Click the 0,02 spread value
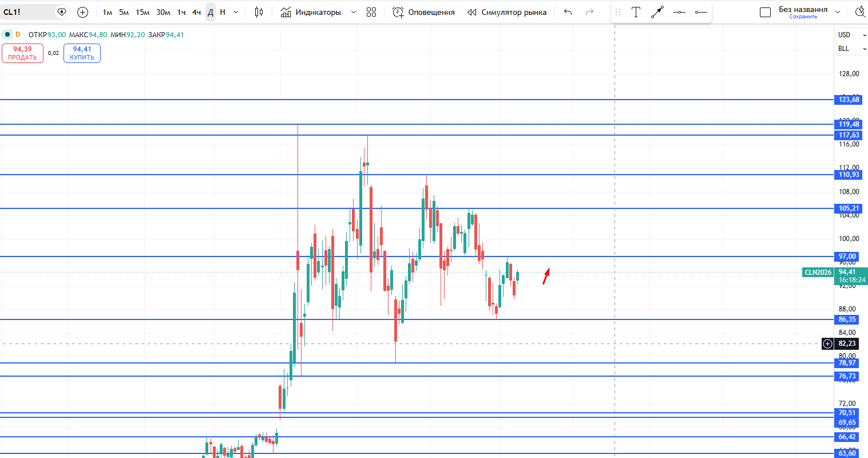This screenshot has width=868, height=458. [53, 53]
